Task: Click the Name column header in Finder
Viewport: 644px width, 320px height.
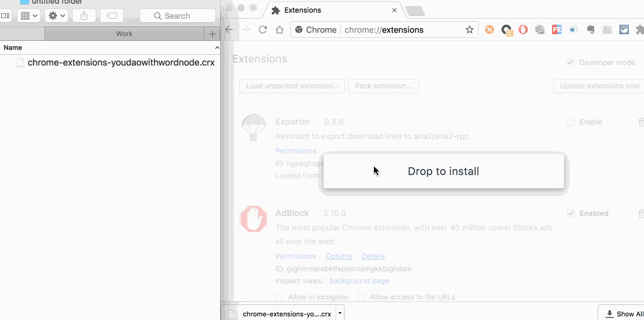Action: [110, 48]
